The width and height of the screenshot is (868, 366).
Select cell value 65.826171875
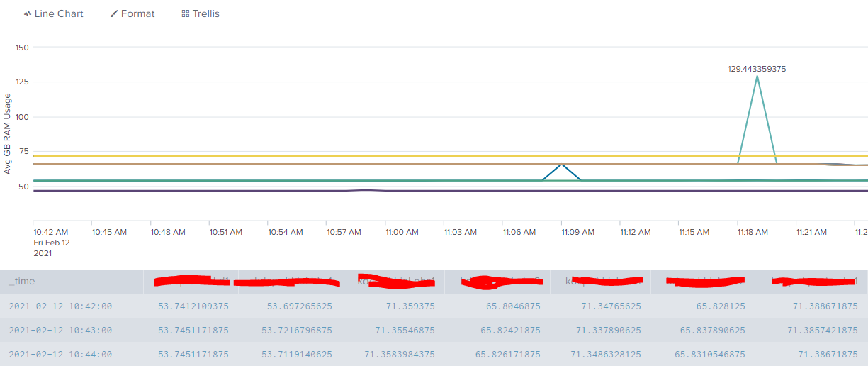coord(507,355)
